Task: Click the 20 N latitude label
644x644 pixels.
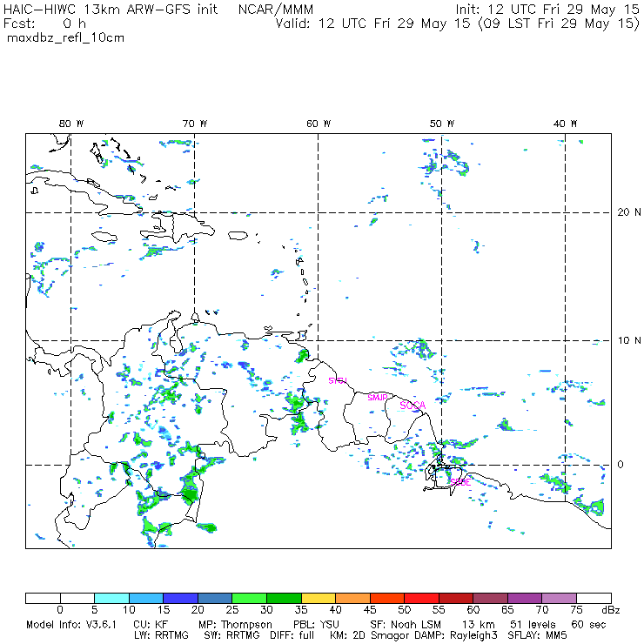Action: click(629, 212)
